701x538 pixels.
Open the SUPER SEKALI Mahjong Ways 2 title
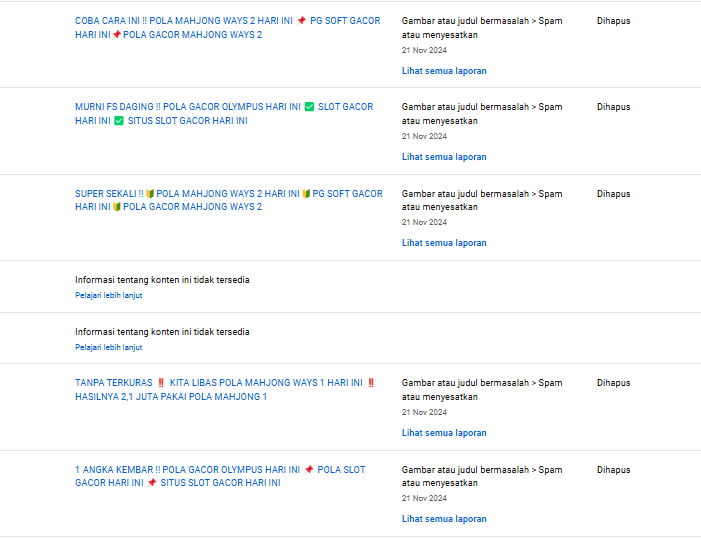pyautogui.click(x=228, y=200)
